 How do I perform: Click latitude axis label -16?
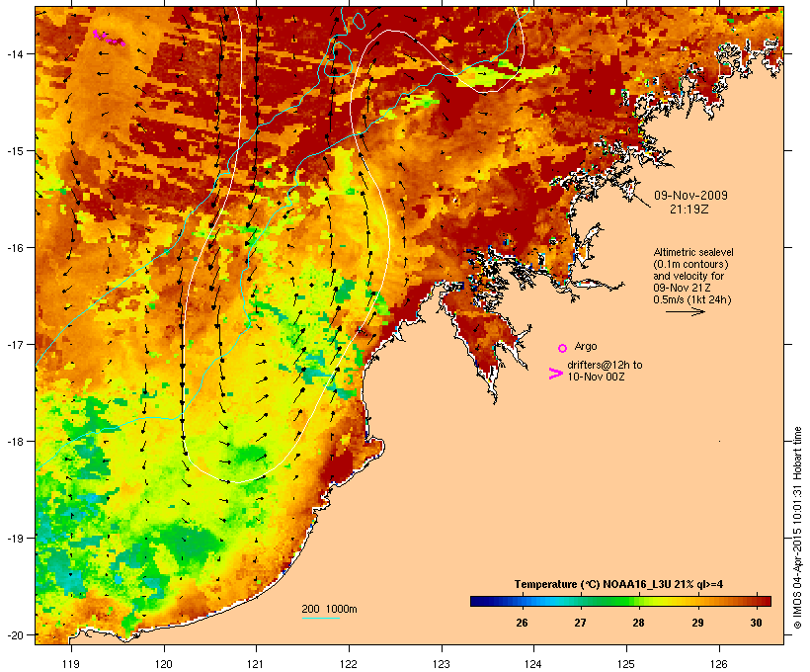point(14,248)
